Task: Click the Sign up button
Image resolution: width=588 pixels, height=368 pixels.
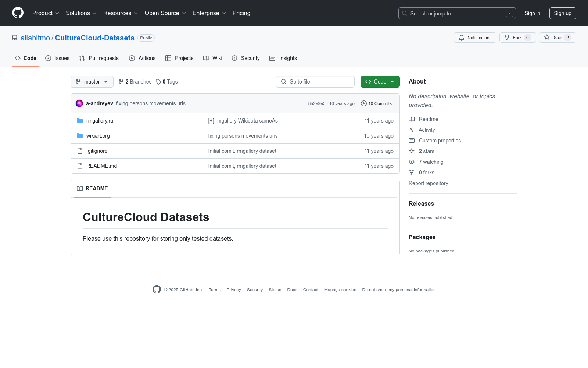Action: pos(563,13)
